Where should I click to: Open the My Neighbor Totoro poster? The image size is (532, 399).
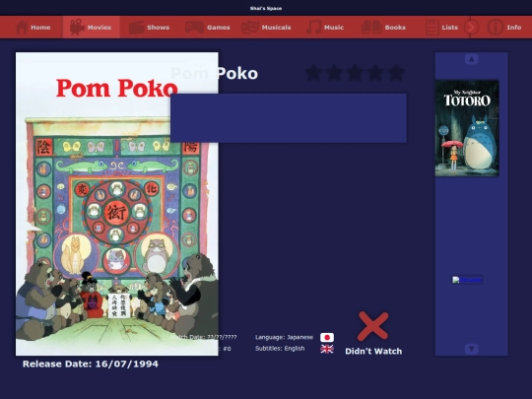[x=467, y=128]
